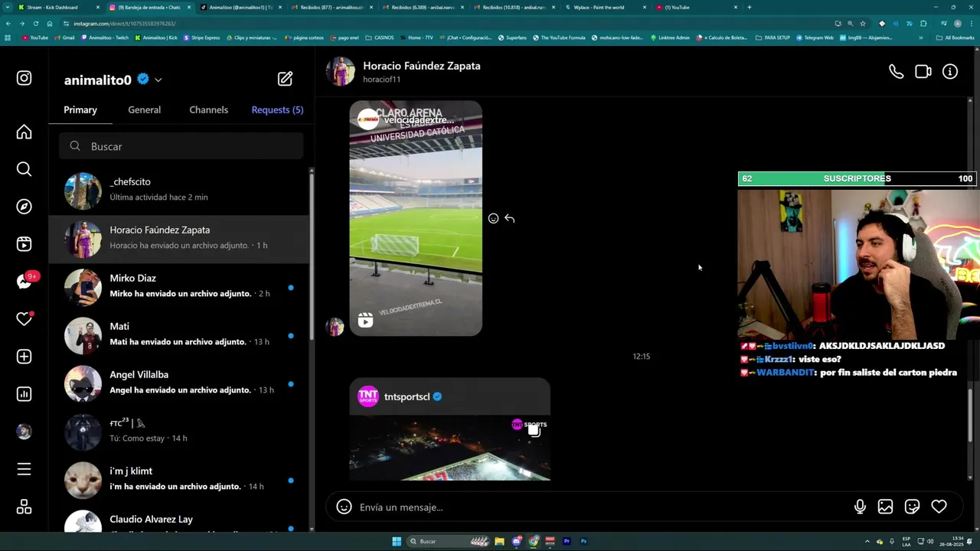Click the Instagram logo in the sidebar
Screen dimensions: 980x551
pyautogui.click(x=24, y=78)
